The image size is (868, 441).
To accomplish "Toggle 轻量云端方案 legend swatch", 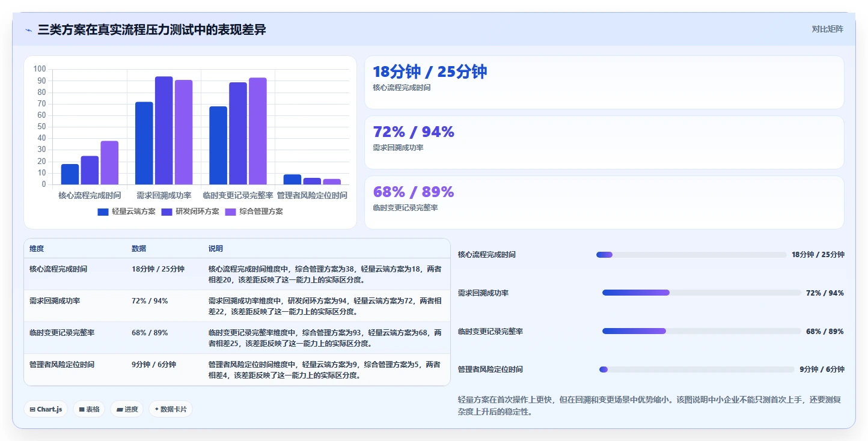I will pos(103,211).
